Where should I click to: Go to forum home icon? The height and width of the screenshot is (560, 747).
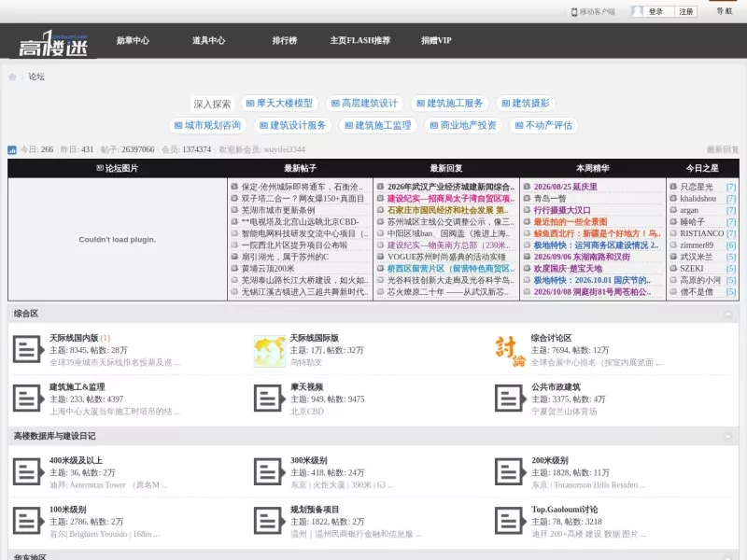tap(12, 77)
